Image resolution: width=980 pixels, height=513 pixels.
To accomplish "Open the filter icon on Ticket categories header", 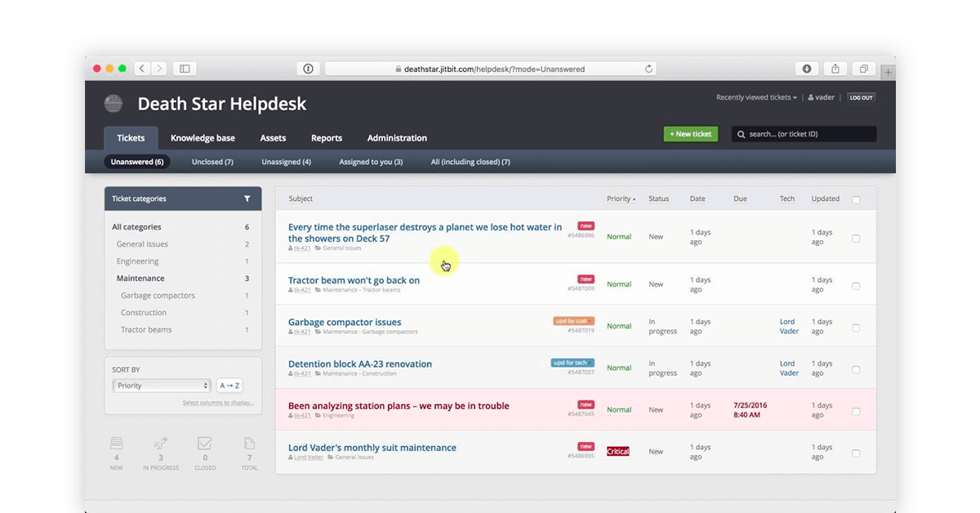I will click(x=247, y=199).
